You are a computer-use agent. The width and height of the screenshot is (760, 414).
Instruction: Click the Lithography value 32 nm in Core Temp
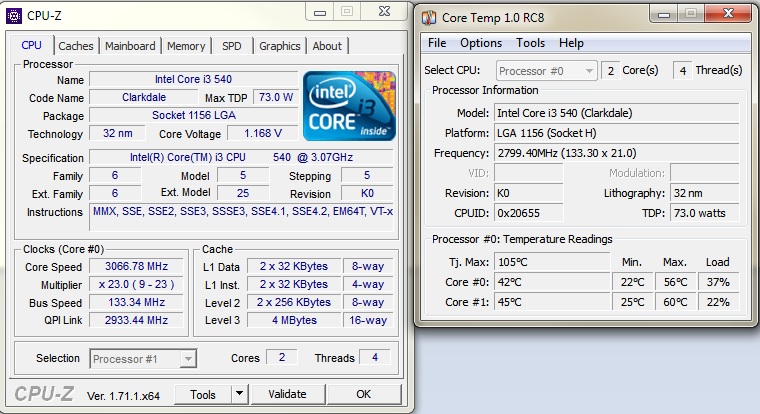click(705, 193)
